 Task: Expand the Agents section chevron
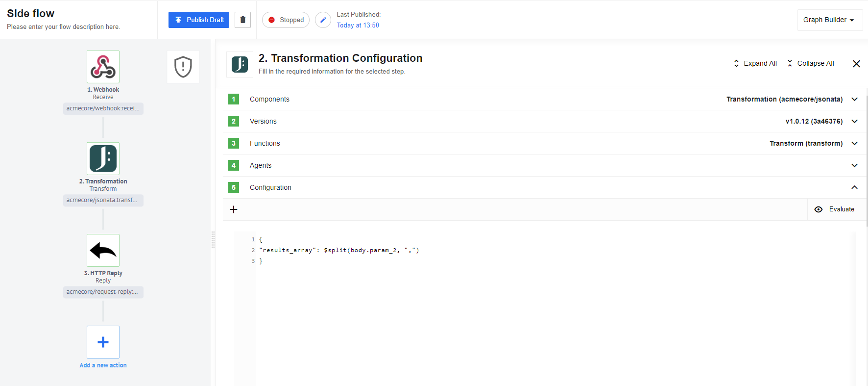click(854, 165)
